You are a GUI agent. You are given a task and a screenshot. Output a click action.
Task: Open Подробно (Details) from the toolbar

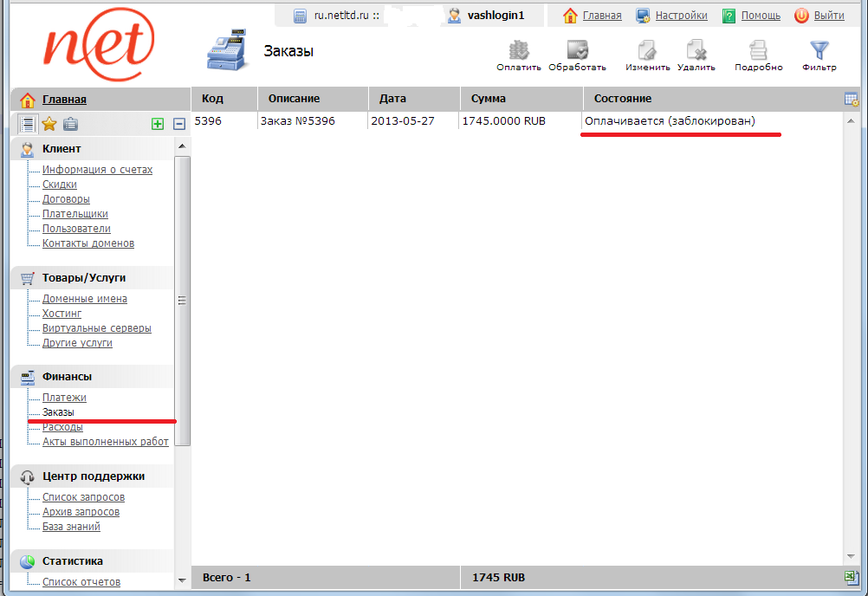tap(758, 50)
